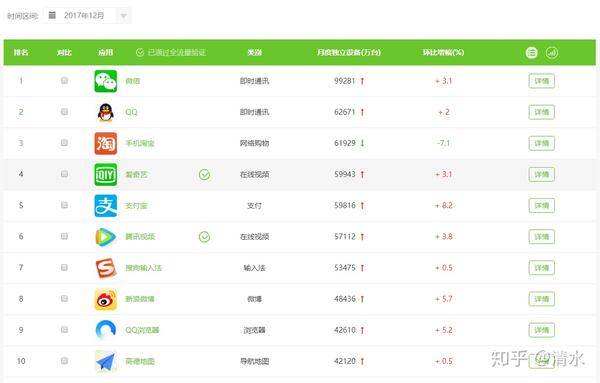Screen dimensions: 600x383
Task: Click full-traffic verification check icon in header
Action: pos(140,52)
